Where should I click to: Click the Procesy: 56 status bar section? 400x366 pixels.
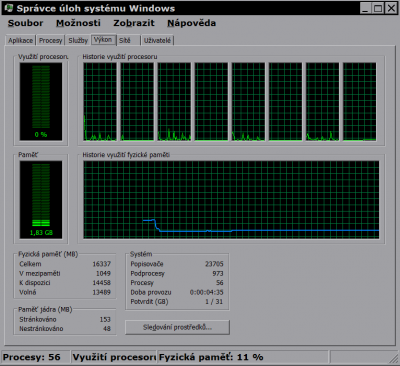coord(36,357)
